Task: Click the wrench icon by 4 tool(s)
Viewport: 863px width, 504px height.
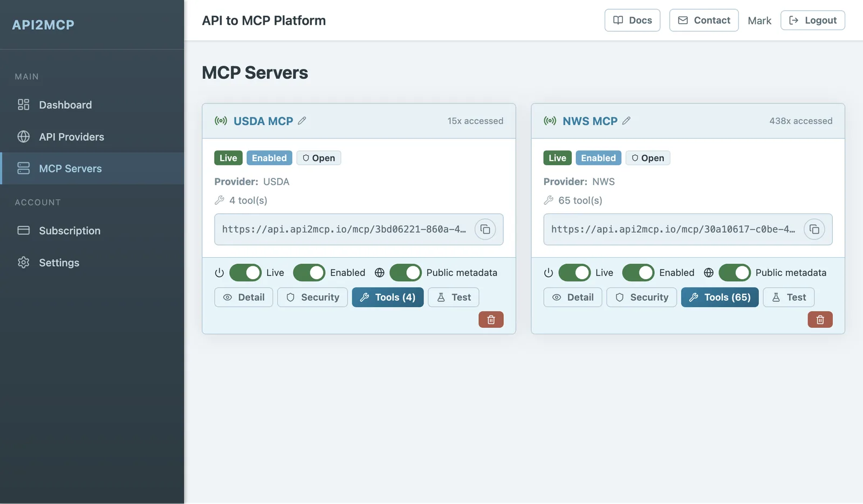Action: tap(220, 200)
